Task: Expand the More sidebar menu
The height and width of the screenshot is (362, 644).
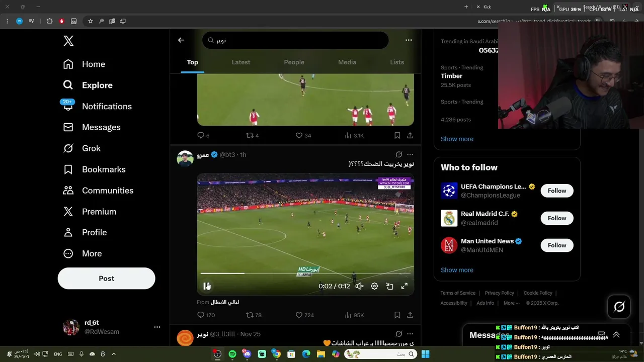Action: click(x=82, y=253)
